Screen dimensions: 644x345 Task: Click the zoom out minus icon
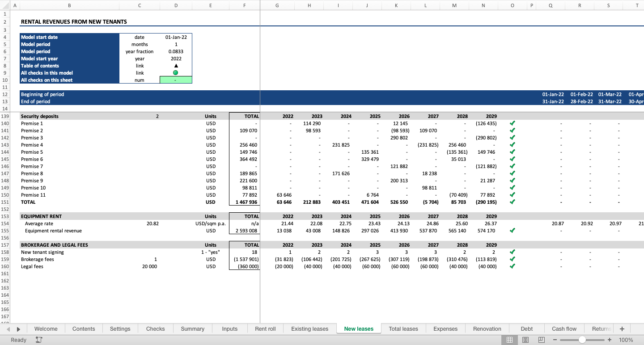point(555,340)
